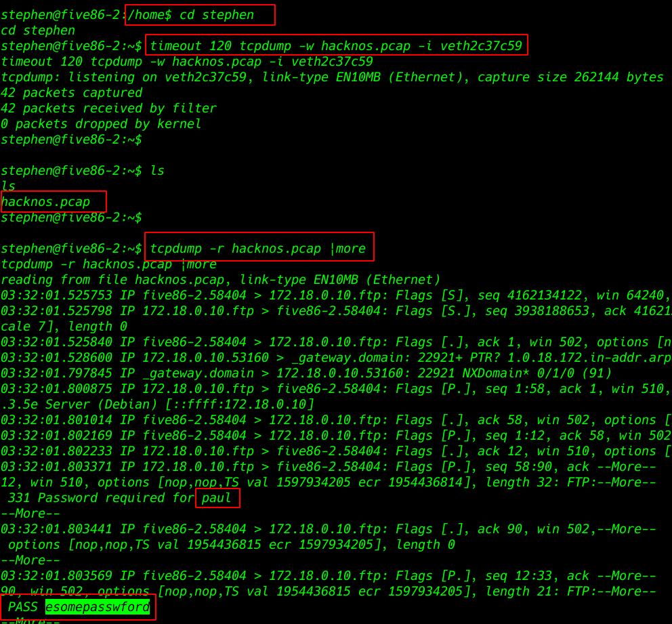The width and height of the screenshot is (672, 624).
Task: Click the 'options [nop,nop,TS val 1954436815' line ending 'length 0'
Action: click(232, 545)
